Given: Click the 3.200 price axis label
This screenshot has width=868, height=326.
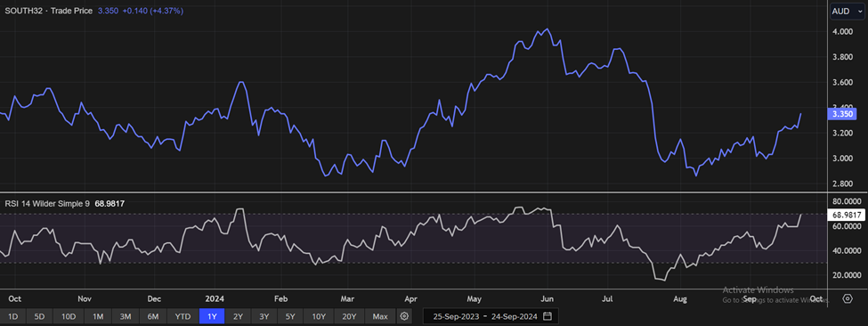Looking at the screenshot, I should (x=841, y=133).
